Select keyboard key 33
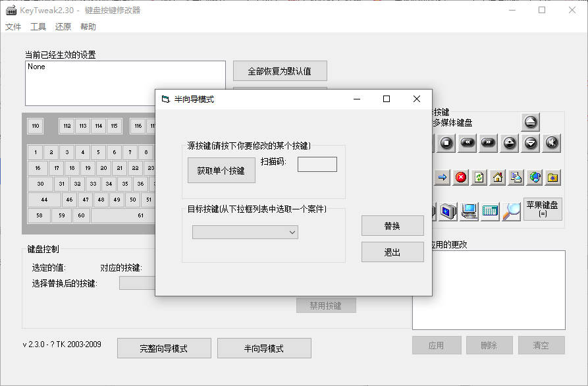 point(93,184)
